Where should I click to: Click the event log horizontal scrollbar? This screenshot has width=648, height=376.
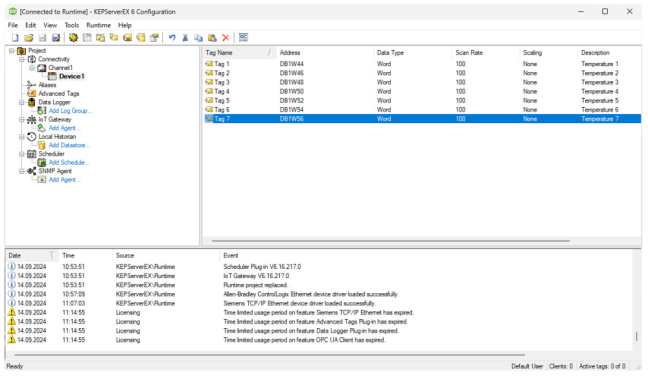coord(269,355)
